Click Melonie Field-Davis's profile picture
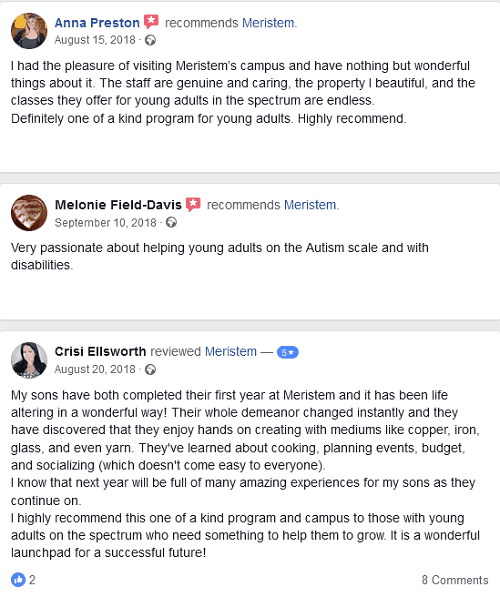The height and width of the screenshot is (597, 500). (29, 213)
